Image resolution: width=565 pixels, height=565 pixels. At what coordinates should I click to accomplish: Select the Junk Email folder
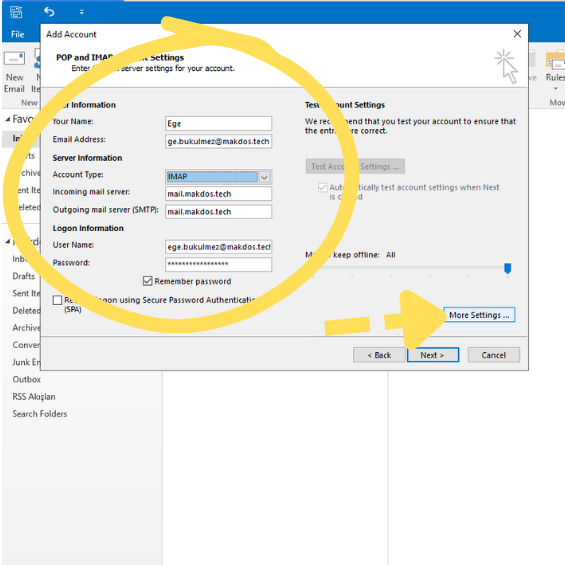pyautogui.click(x=26, y=362)
